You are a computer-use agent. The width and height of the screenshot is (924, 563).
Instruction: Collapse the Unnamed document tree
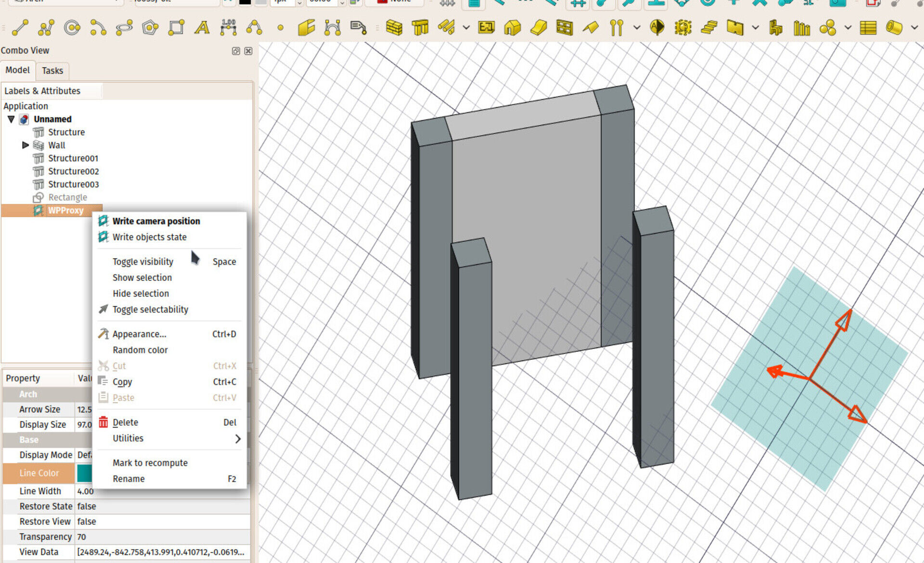(x=11, y=119)
